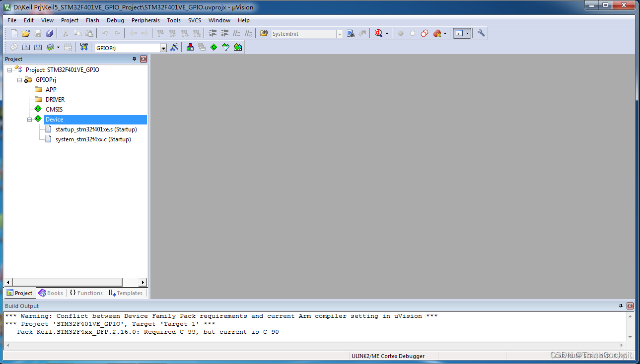Pin the Build Output panel
This screenshot has height=364, width=640.
point(621,306)
